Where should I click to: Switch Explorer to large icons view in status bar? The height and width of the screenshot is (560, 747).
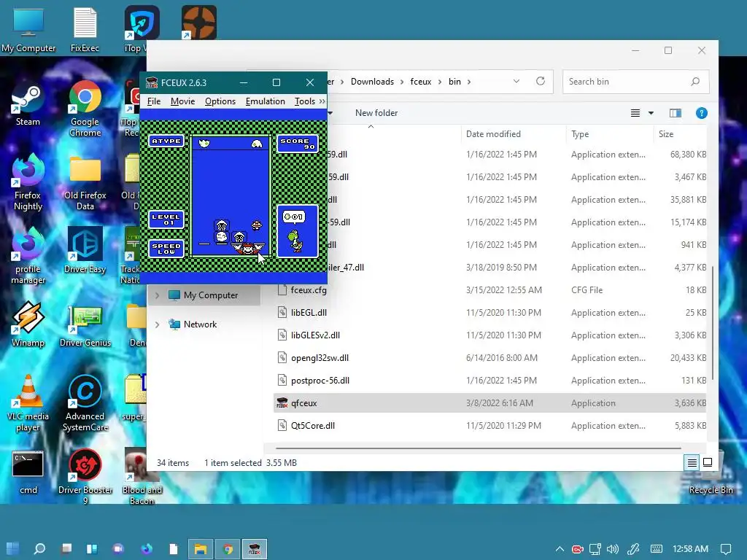click(708, 462)
